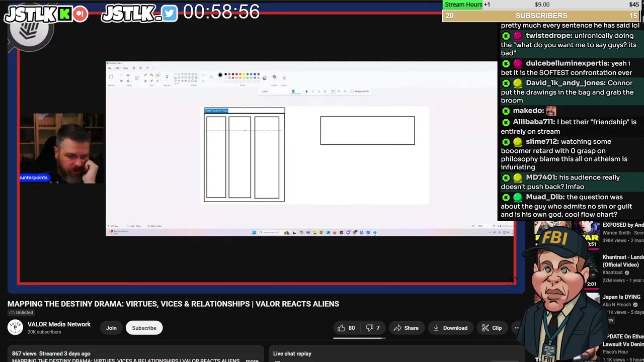Select the Fill bucket tool in Paint
The width and height of the screenshot is (644, 362).
151,75
